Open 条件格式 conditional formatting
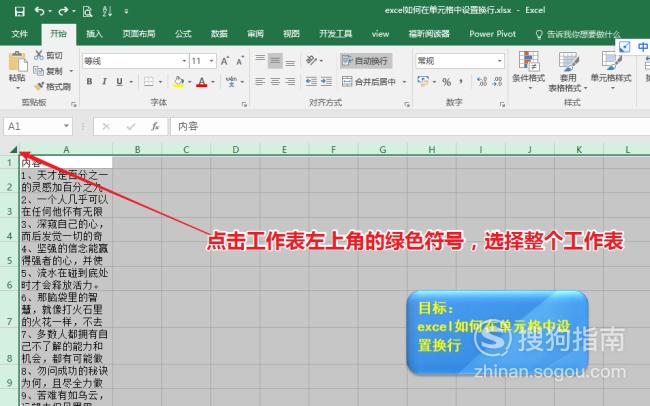Viewport: 650px width, 406px height. pos(529,71)
